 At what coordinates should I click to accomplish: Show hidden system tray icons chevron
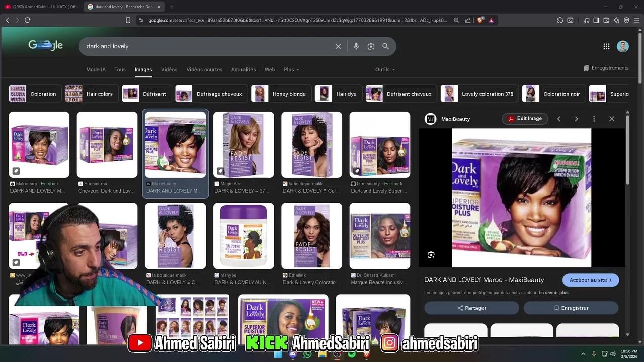tap(583, 354)
